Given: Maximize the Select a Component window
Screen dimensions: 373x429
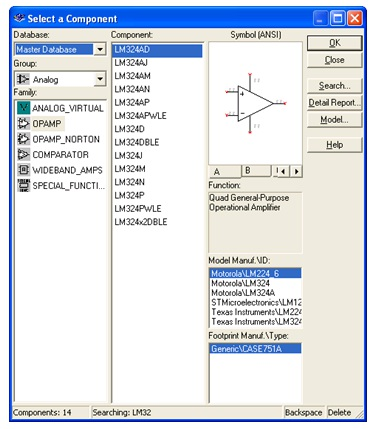Looking at the screenshot, I should [337, 18].
